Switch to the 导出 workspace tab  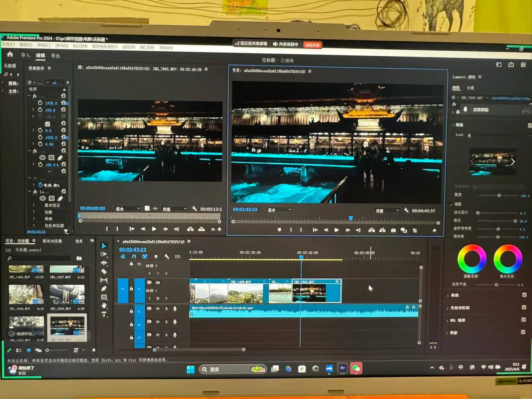(x=55, y=56)
